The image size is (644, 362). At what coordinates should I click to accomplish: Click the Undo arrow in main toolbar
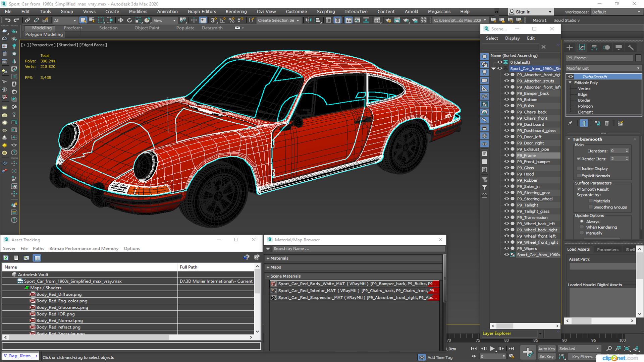point(7,20)
